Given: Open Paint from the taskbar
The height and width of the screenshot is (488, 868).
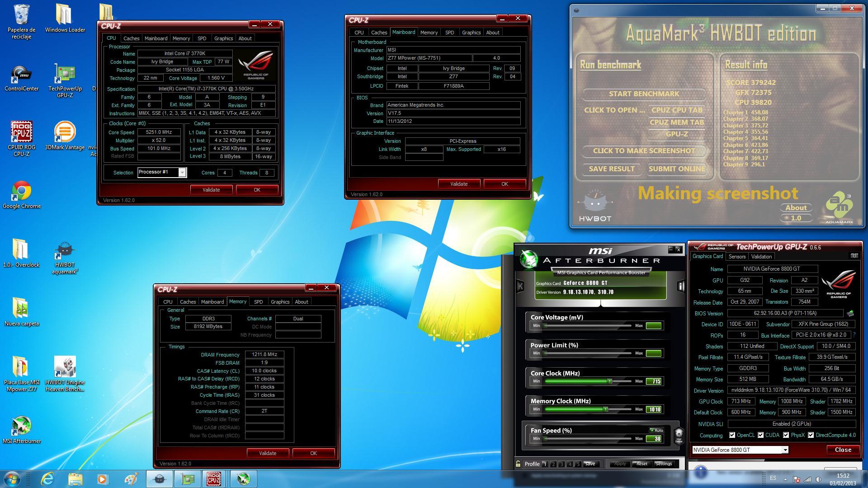Looking at the screenshot, I should pos(131,479).
